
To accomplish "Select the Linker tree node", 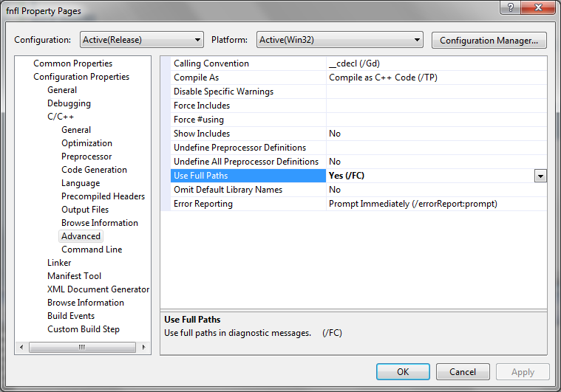I will (x=59, y=263).
